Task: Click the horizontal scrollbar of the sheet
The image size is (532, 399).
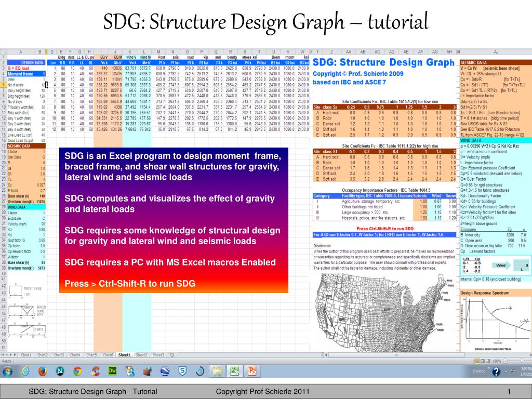Action: 395,355
